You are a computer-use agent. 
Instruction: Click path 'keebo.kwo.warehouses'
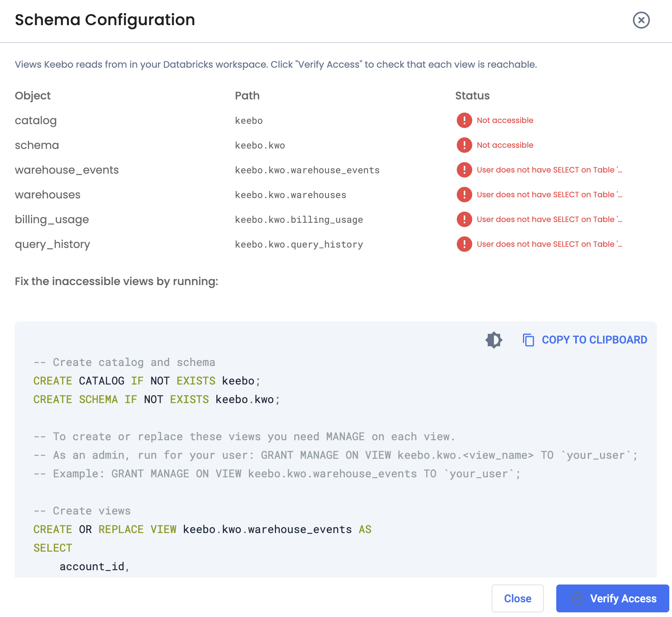pos(290,195)
